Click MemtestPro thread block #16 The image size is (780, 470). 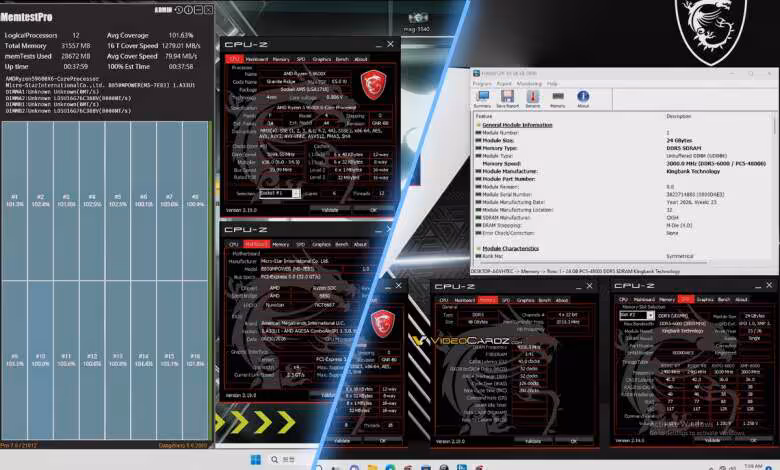click(x=195, y=360)
